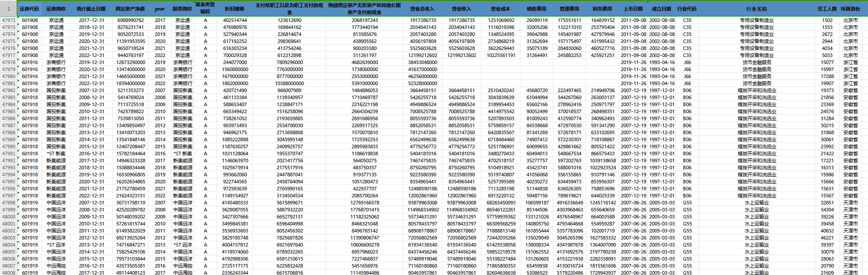Select the 统计截止日期 header cell
868x275 pixels.
coord(91,9)
